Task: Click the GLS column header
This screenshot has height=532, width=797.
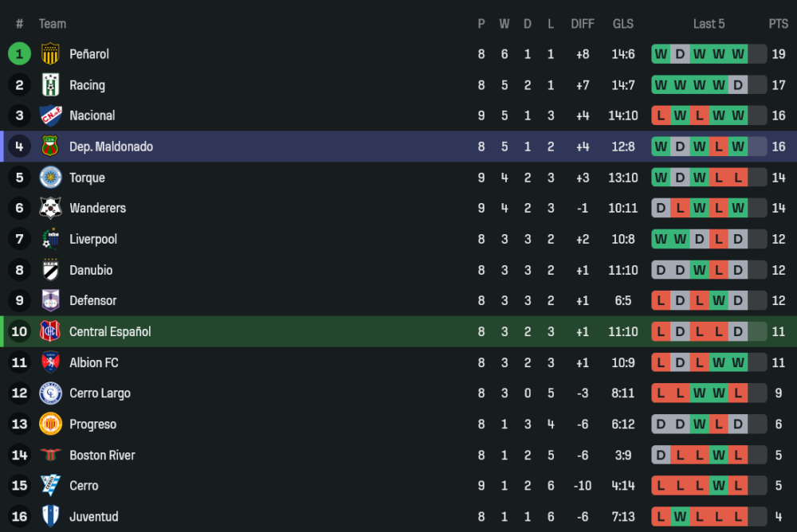Action: tap(623, 24)
